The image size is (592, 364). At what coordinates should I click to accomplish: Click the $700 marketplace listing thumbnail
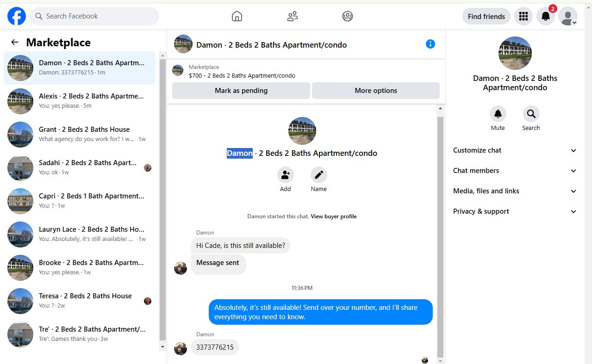click(178, 70)
